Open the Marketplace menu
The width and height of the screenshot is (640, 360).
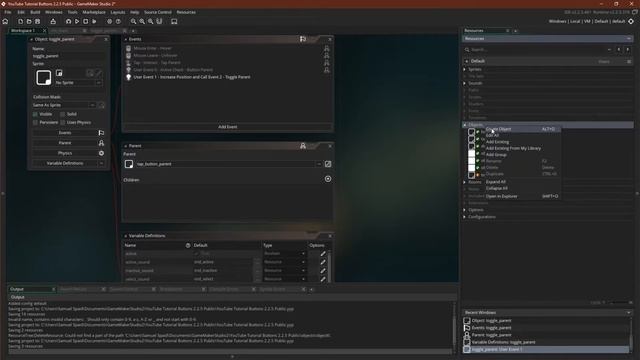(x=94, y=12)
